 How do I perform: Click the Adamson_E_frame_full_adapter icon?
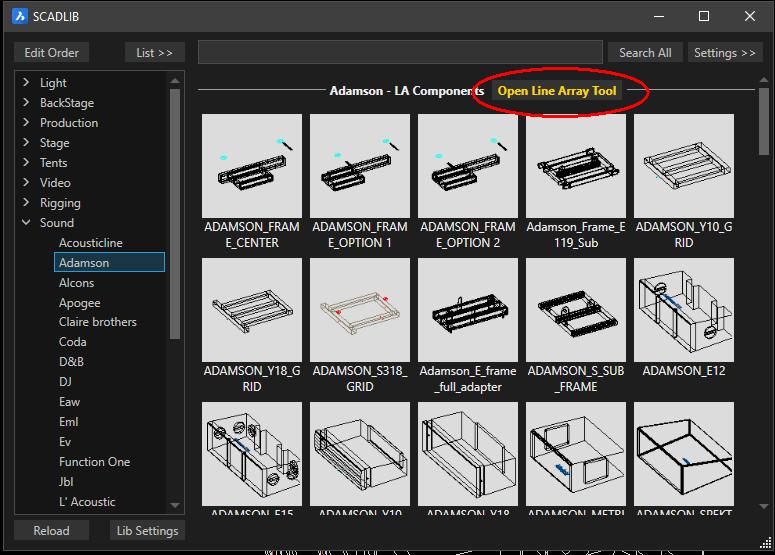click(467, 308)
